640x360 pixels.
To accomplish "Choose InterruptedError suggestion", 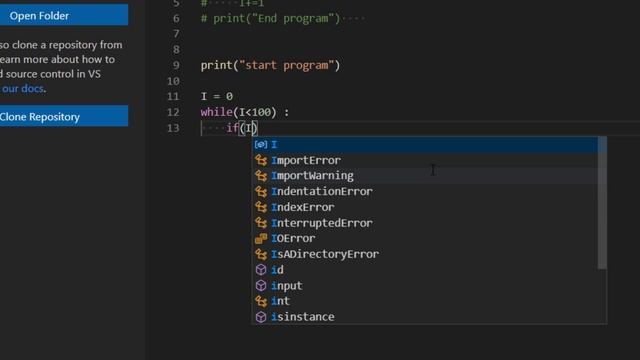I will (425, 223).
